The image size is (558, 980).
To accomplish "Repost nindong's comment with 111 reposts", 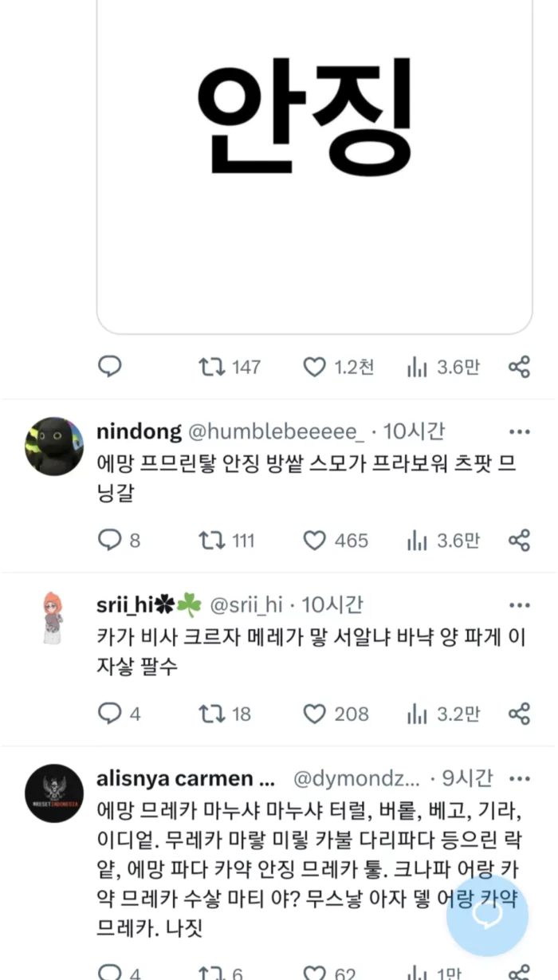I will coord(211,540).
